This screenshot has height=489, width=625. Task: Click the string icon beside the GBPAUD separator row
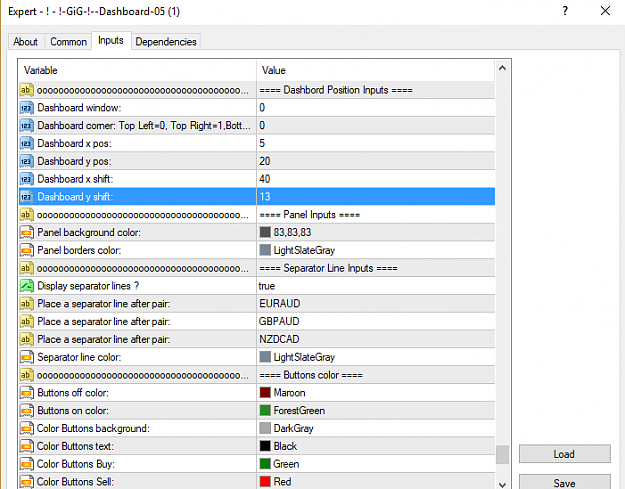coord(26,322)
